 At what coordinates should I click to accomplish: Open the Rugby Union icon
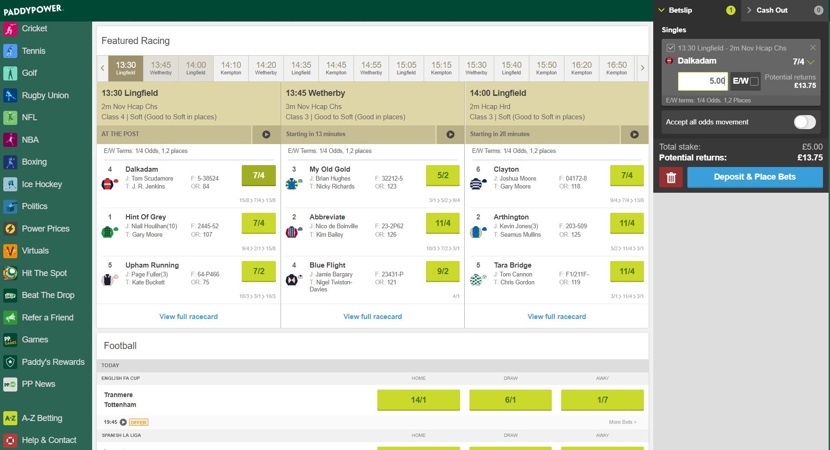[x=10, y=95]
